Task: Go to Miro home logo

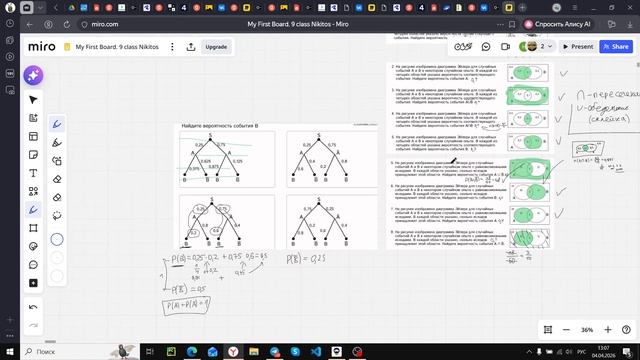Action: (42, 47)
